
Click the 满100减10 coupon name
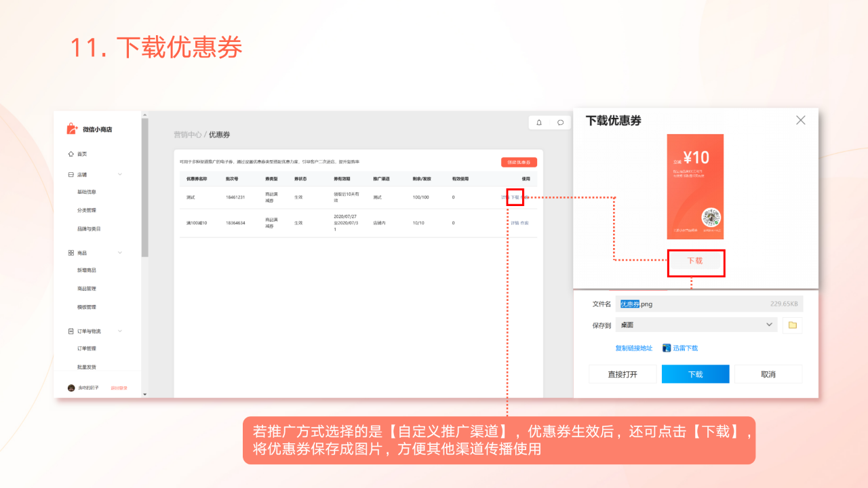click(197, 223)
